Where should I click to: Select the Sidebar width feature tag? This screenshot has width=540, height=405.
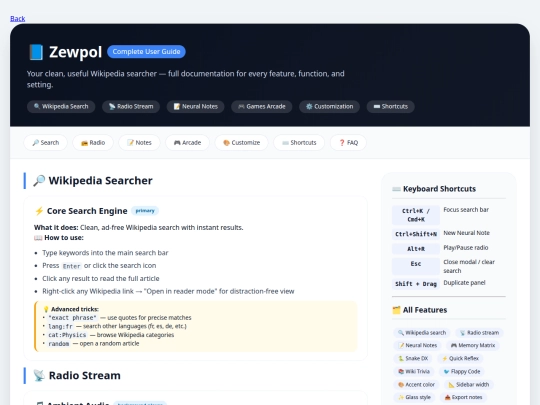click(x=469, y=385)
